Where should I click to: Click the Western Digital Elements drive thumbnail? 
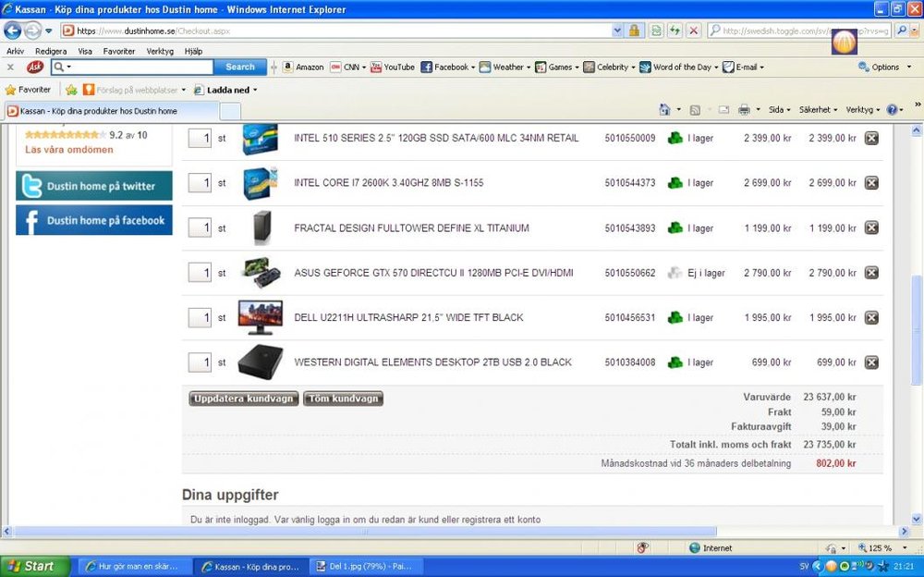[260, 362]
